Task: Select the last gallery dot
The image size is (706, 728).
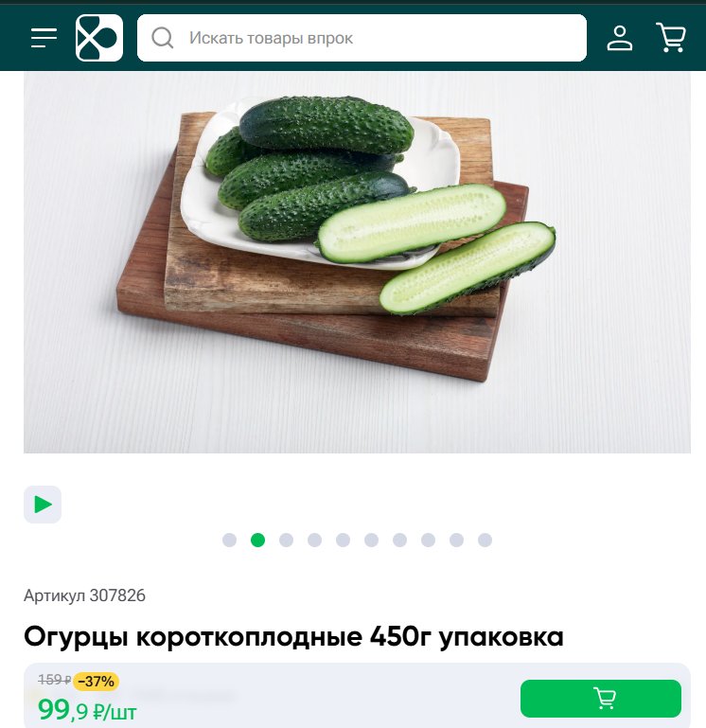Action: coord(485,540)
